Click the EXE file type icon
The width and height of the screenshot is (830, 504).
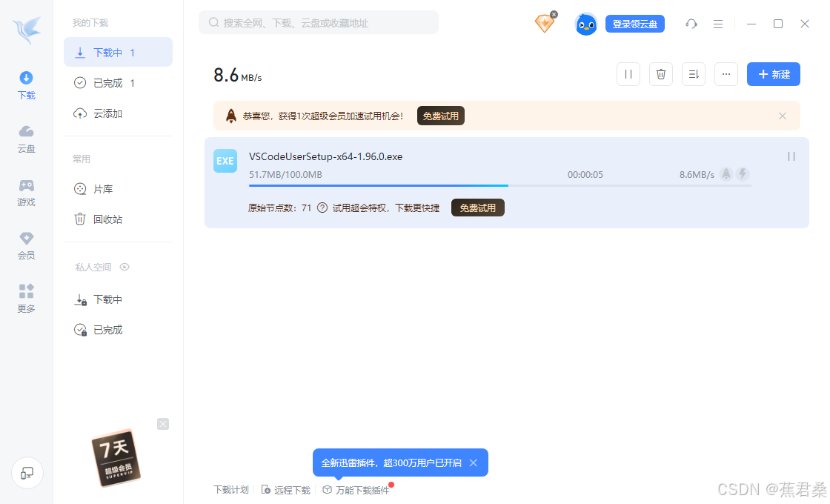point(225,161)
